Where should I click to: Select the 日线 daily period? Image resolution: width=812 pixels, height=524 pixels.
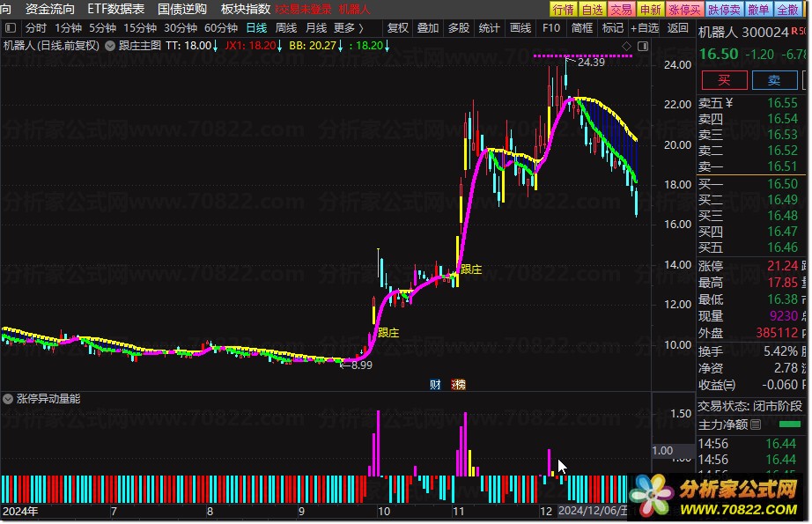(x=256, y=28)
